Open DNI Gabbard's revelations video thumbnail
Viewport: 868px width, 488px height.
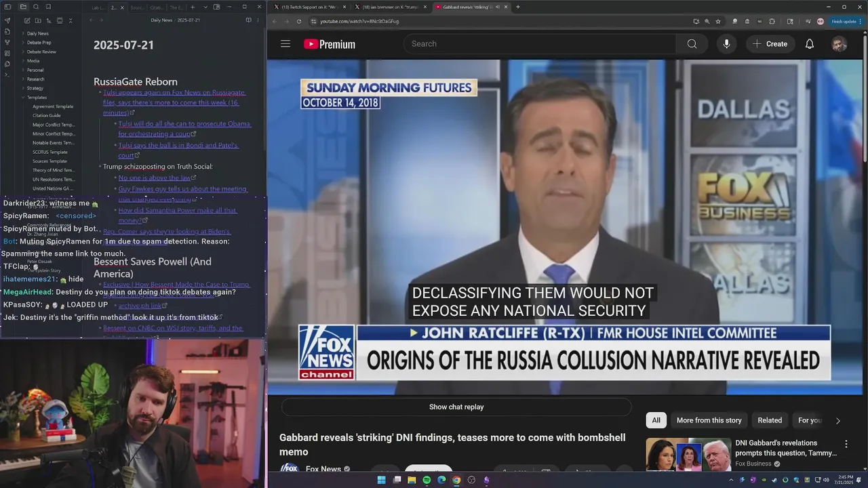[688, 455]
